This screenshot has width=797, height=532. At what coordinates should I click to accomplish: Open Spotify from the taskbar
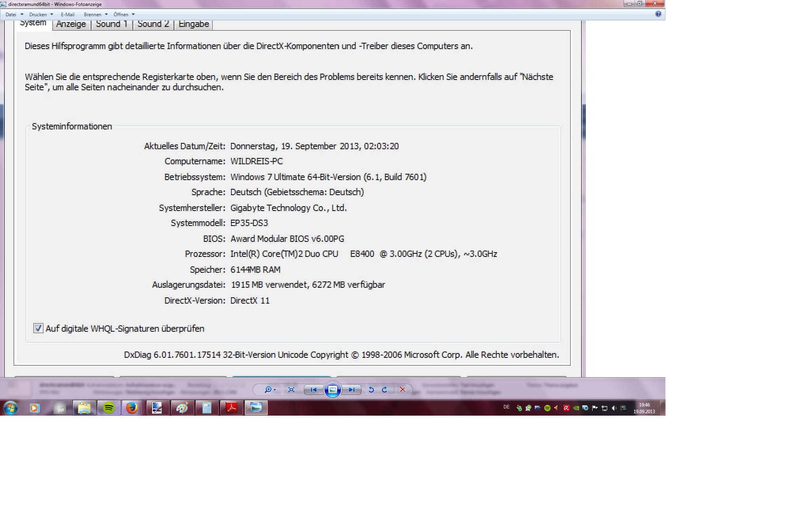109,408
